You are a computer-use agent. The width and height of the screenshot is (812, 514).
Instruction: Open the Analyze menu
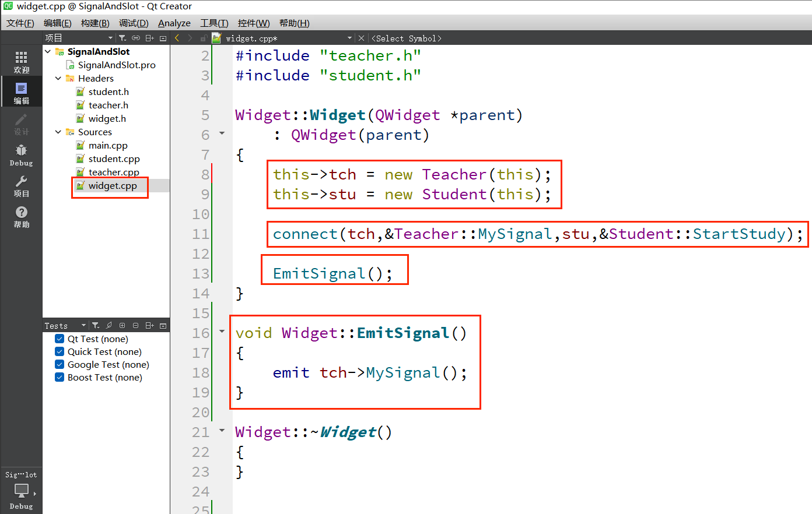(174, 23)
